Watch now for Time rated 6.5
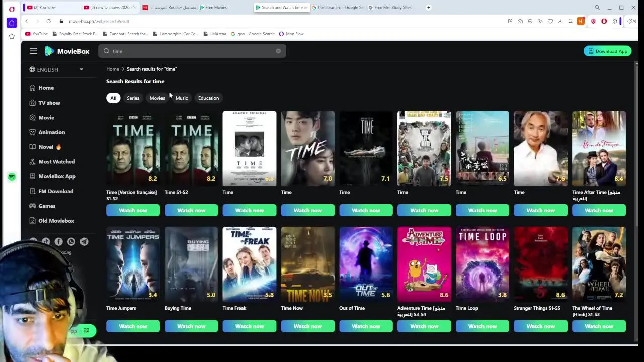 (x=482, y=210)
